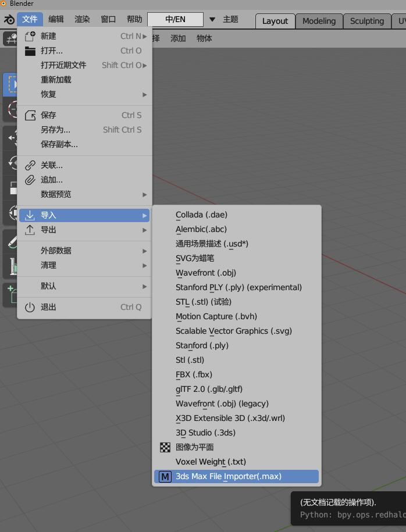Click the Blender logo icon in menu bar
Viewport: 406px width, 532px height.
pyautogui.click(x=9, y=19)
